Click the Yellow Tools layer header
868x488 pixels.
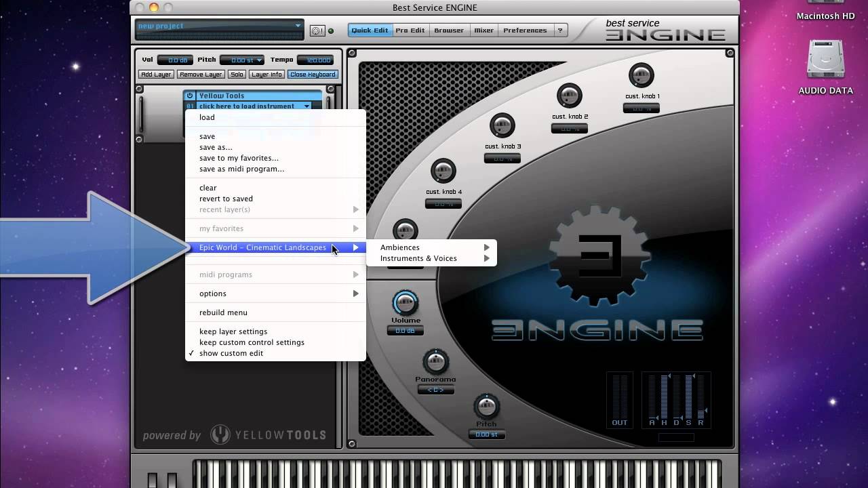coord(258,96)
